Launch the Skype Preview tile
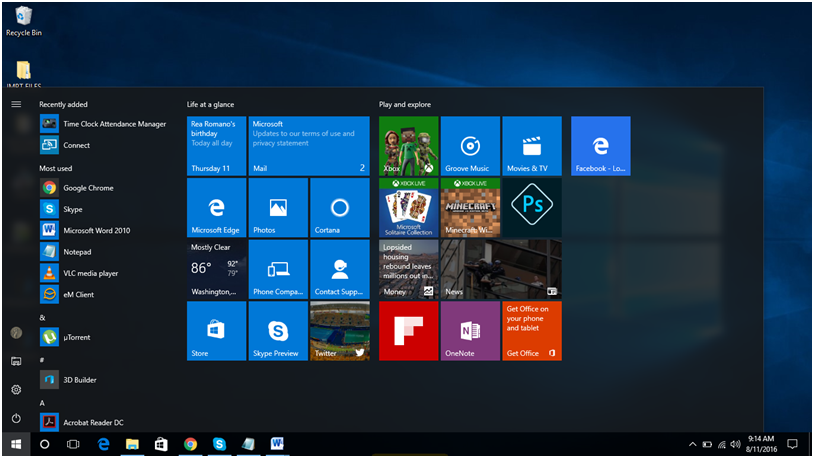 pos(278,331)
